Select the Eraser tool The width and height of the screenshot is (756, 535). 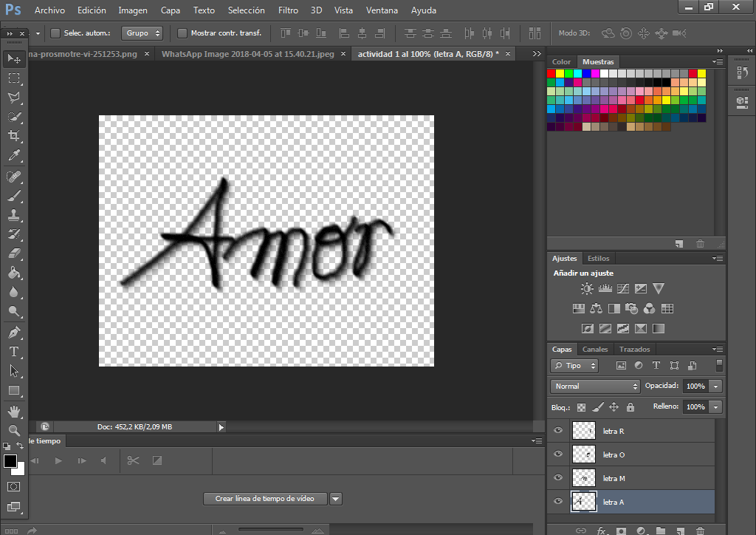pyautogui.click(x=14, y=253)
